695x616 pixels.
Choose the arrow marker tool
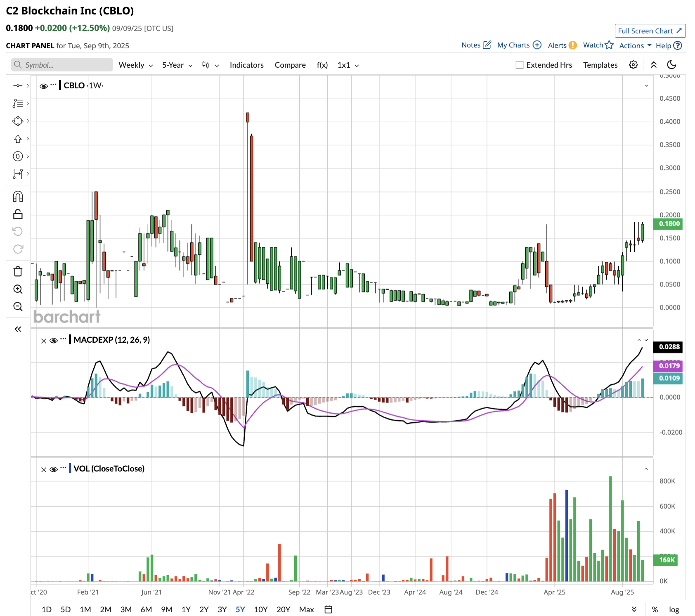pyautogui.click(x=18, y=139)
